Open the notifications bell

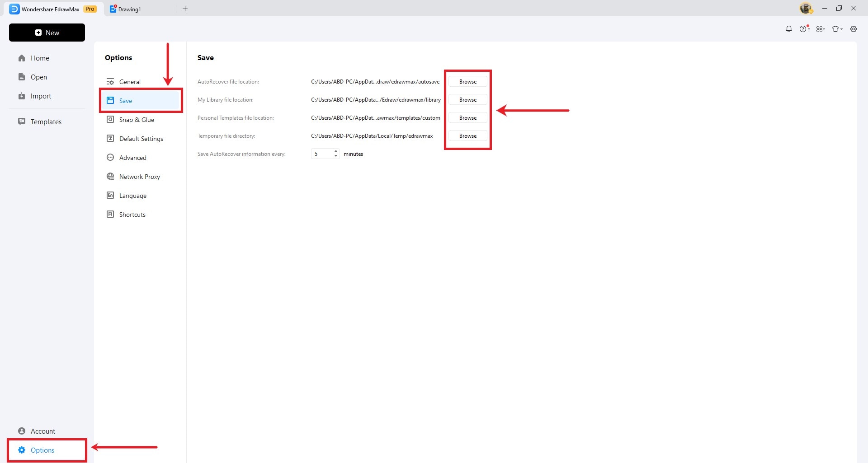click(x=789, y=29)
